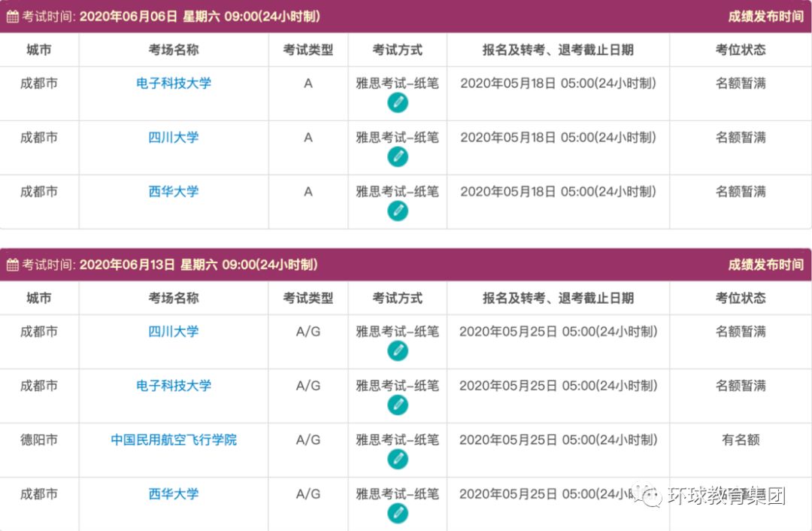Click the pencil icon in the 四川大学 June 13 row
Image resolution: width=812 pixels, height=531 pixels.
397,350
